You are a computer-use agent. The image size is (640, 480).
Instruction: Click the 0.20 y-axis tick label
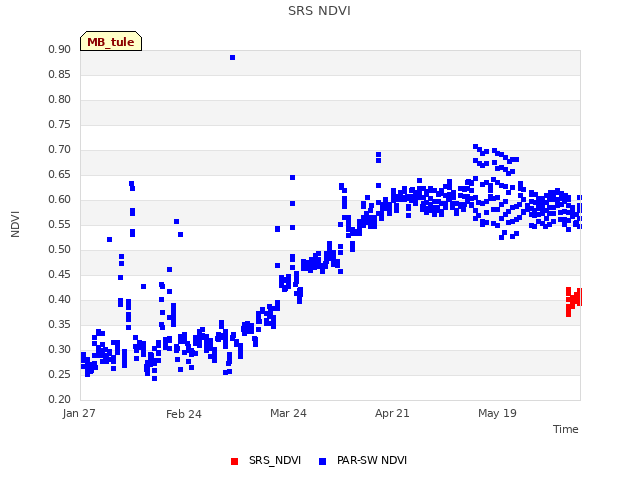click(60, 399)
